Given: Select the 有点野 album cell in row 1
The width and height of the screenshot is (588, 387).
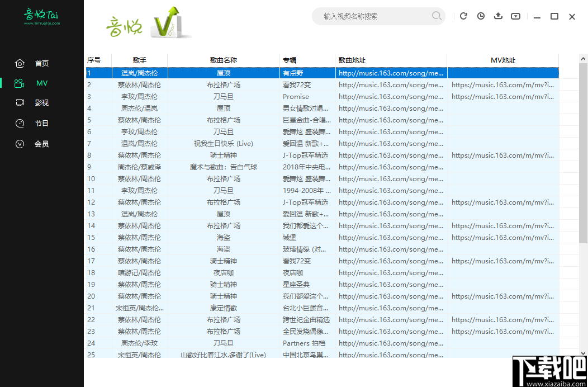Looking at the screenshot, I should (x=307, y=73).
